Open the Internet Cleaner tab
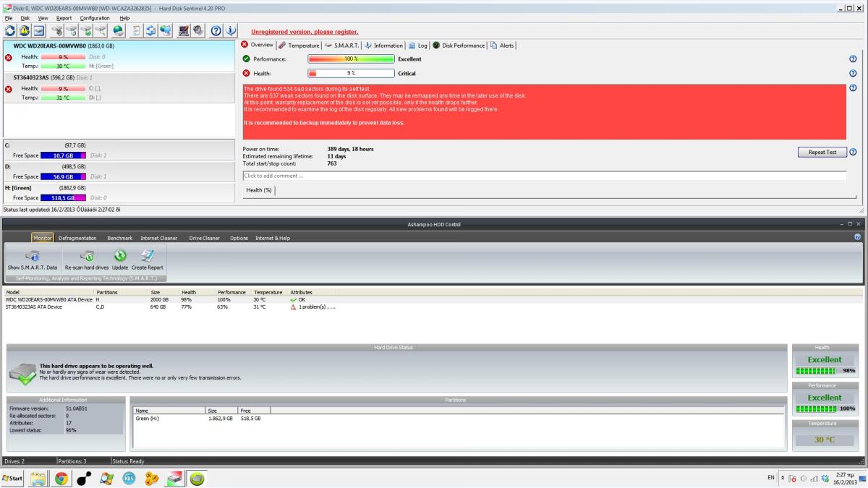 [159, 238]
